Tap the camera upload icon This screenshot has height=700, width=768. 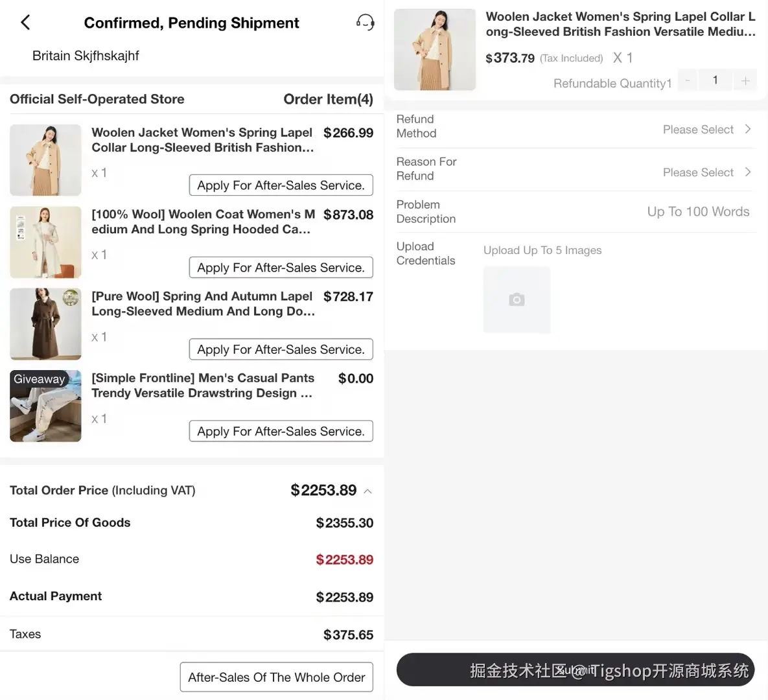click(517, 299)
